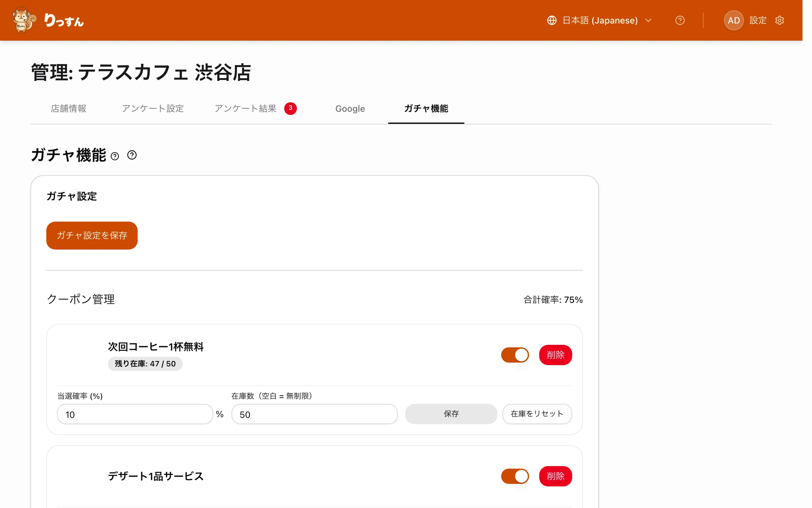
Task: Click クーポン管理 heading
Action: 81,299
